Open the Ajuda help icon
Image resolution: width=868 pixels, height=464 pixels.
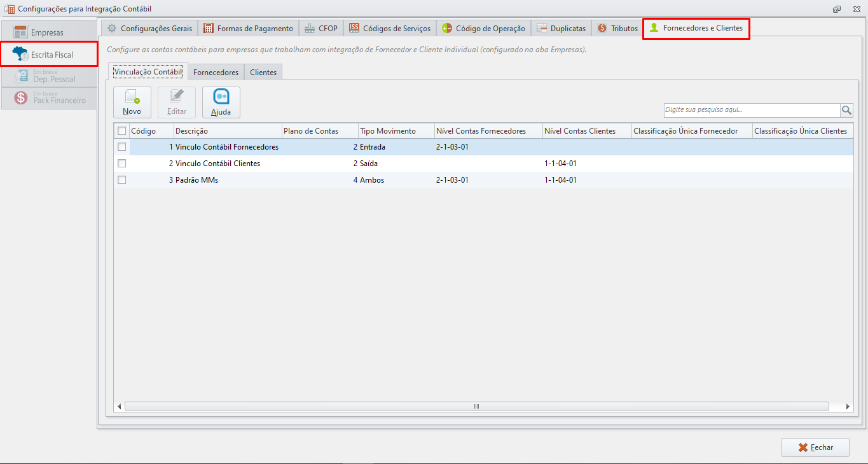221,102
